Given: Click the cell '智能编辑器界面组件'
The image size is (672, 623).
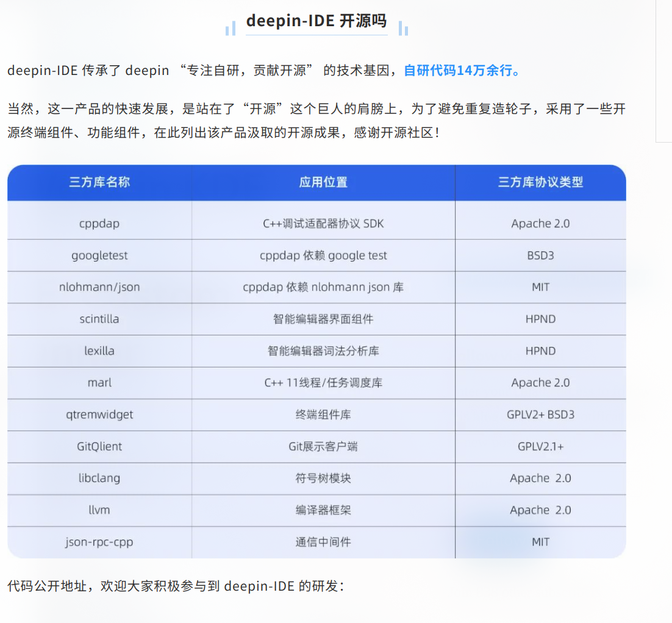Looking at the screenshot, I should 323,319.
